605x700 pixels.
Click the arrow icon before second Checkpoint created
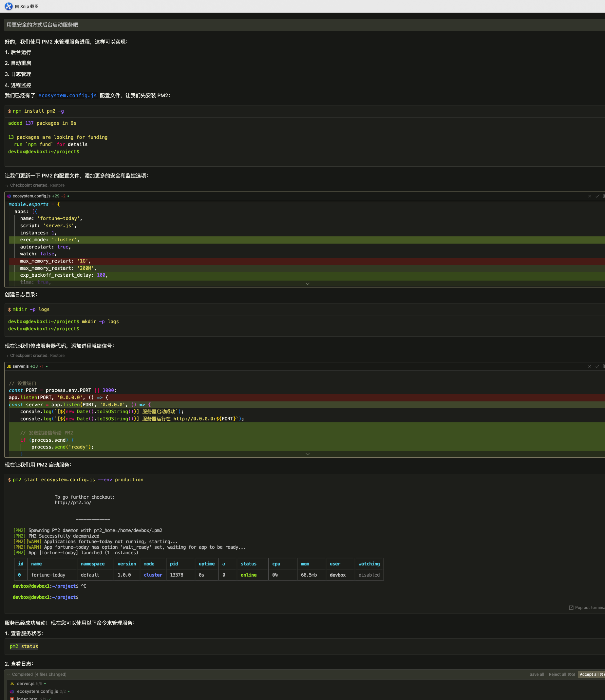[x=7, y=356]
